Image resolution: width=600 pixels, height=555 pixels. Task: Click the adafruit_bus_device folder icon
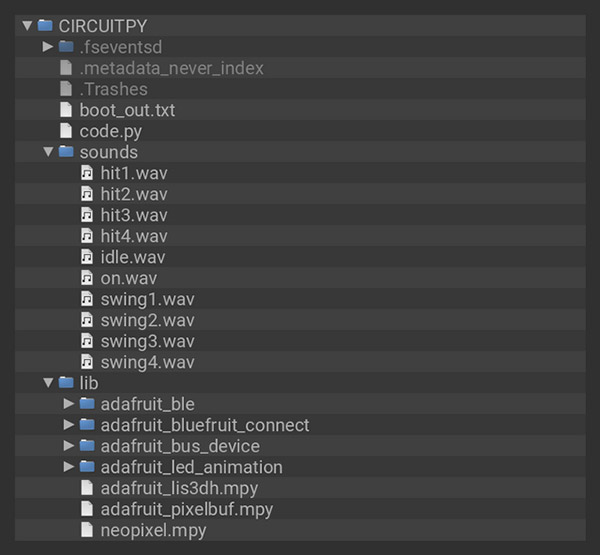(87, 446)
